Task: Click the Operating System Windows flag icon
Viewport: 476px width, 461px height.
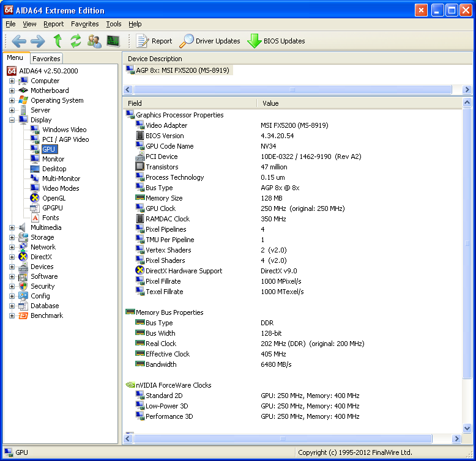Action: (x=23, y=100)
